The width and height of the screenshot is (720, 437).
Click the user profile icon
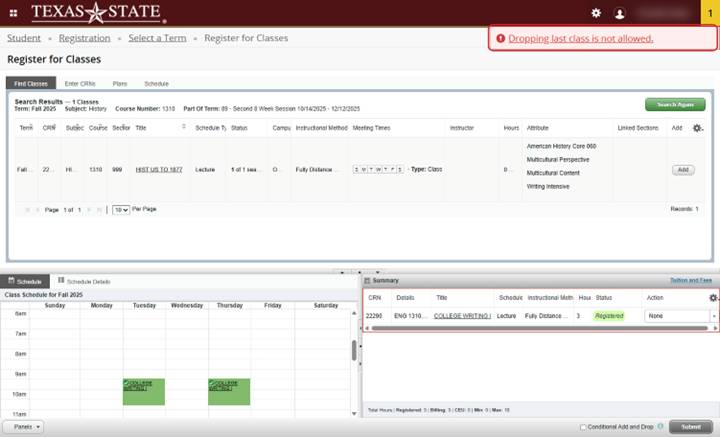click(x=620, y=13)
